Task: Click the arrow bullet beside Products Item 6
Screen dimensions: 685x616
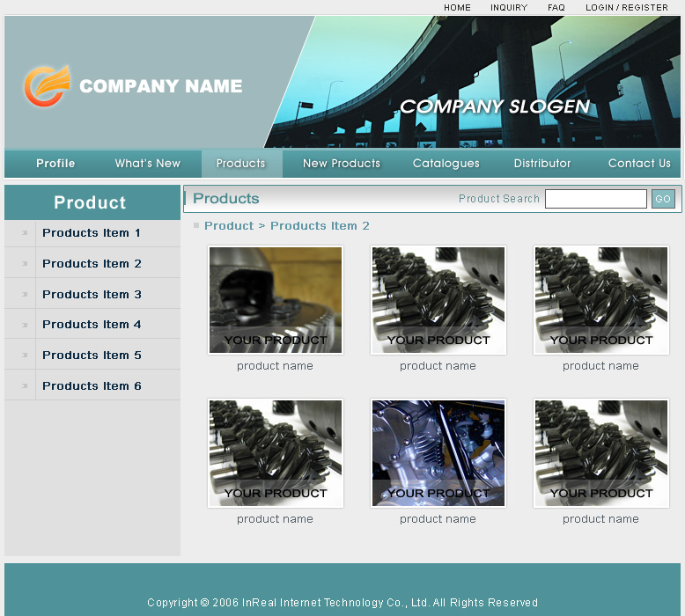Action: point(25,386)
